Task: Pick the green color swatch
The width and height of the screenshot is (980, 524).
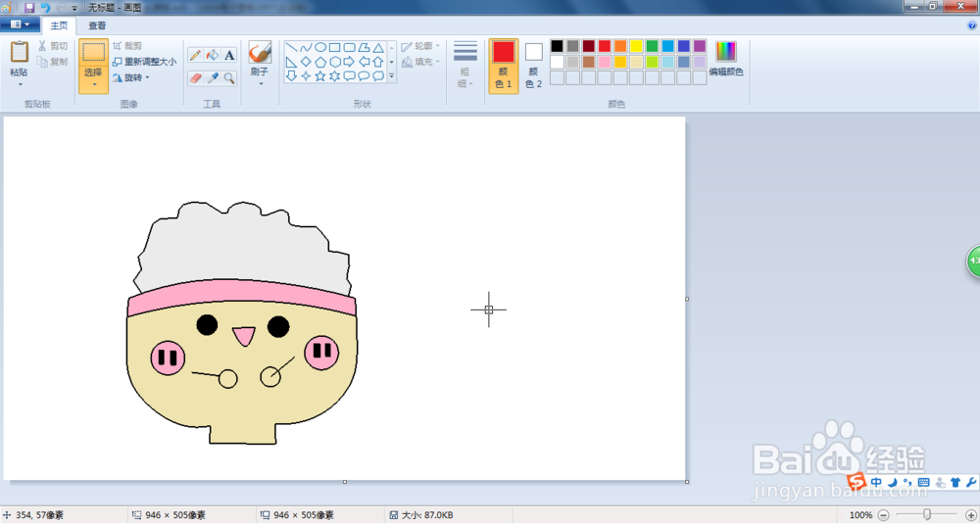Action: click(x=652, y=46)
